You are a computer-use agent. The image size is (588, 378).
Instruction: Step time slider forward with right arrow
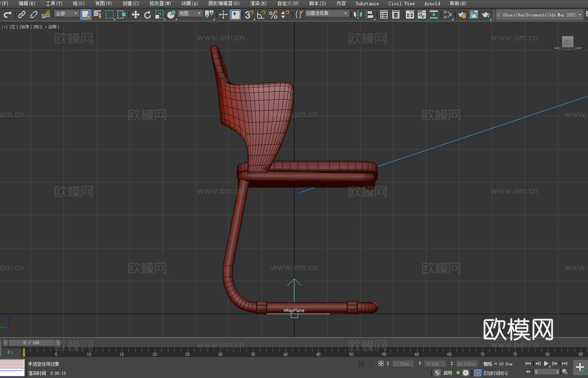pyautogui.click(x=58, y=343)
